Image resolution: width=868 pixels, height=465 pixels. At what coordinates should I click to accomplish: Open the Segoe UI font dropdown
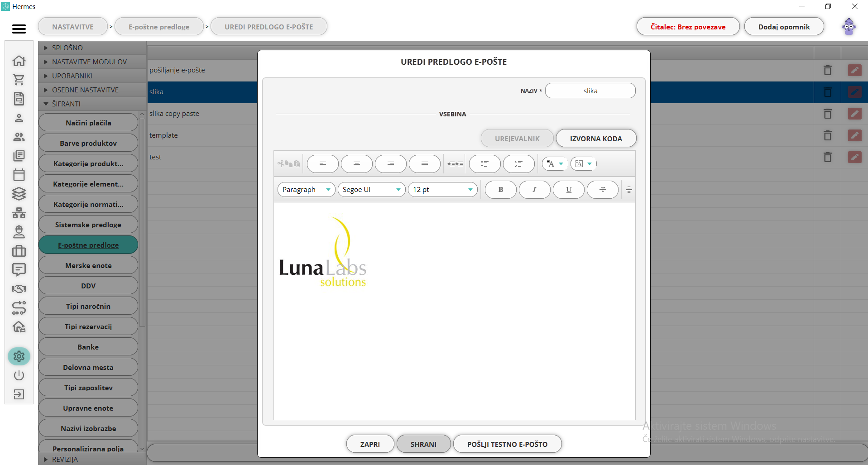(x=372, y=190)
